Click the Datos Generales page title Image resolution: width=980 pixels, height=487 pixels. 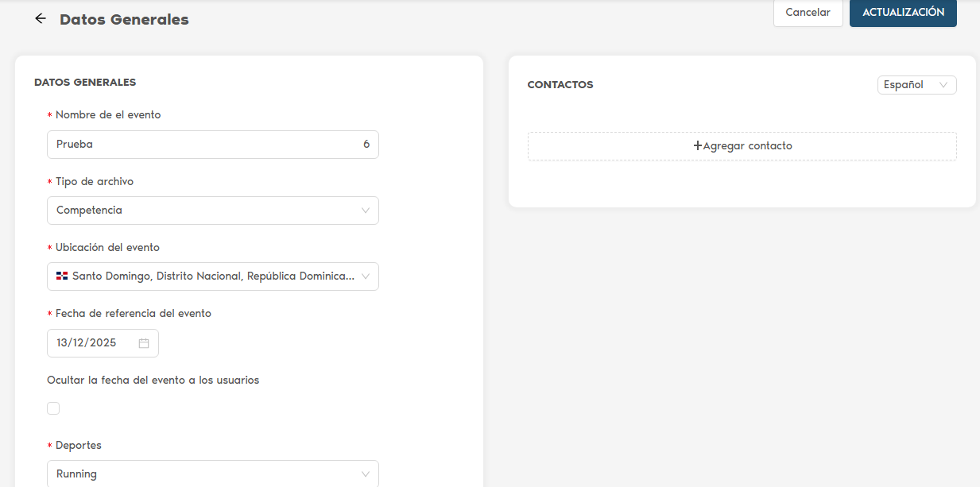[124, 19]
